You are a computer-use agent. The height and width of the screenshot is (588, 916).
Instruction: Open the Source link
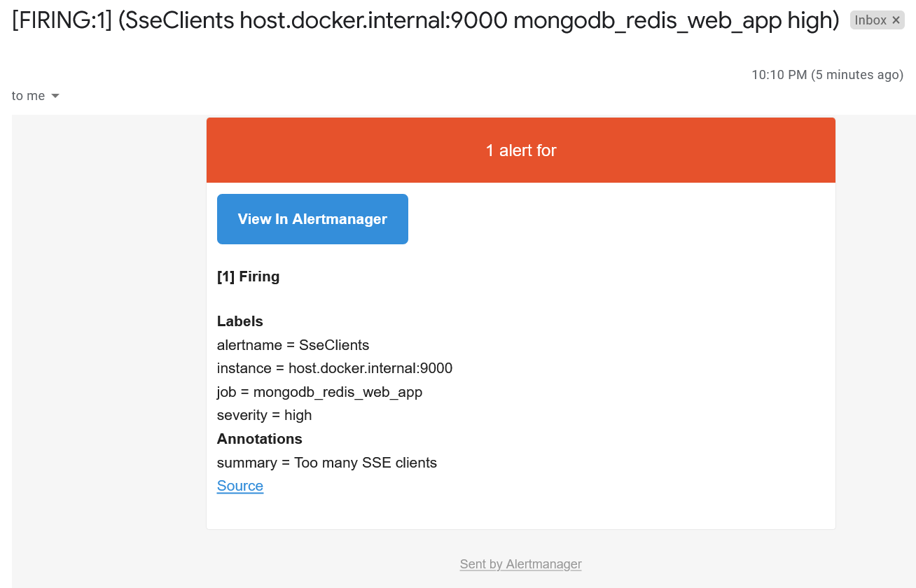click(x=240, y=486)
